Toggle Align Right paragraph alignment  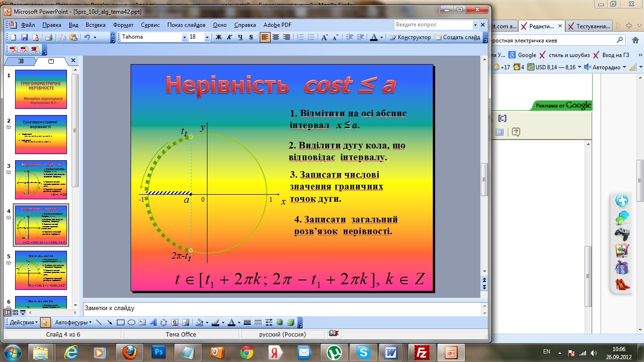pyautogui.click(x=287, y=37)
